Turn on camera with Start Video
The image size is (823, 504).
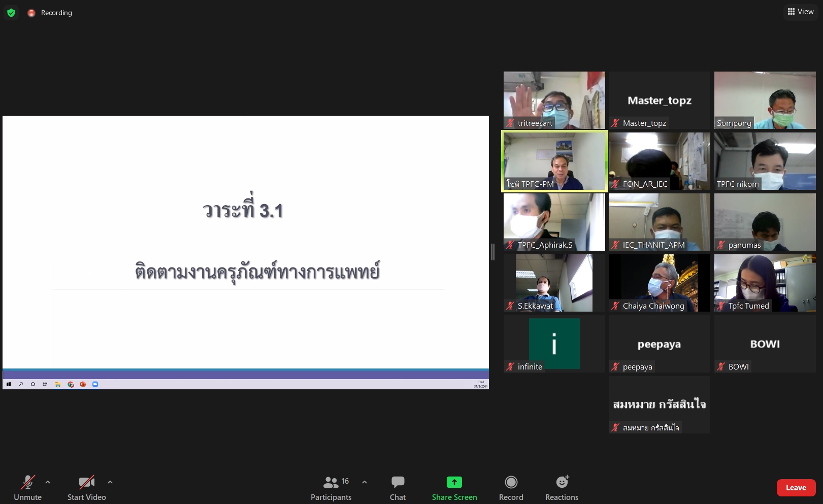point(86,488)
